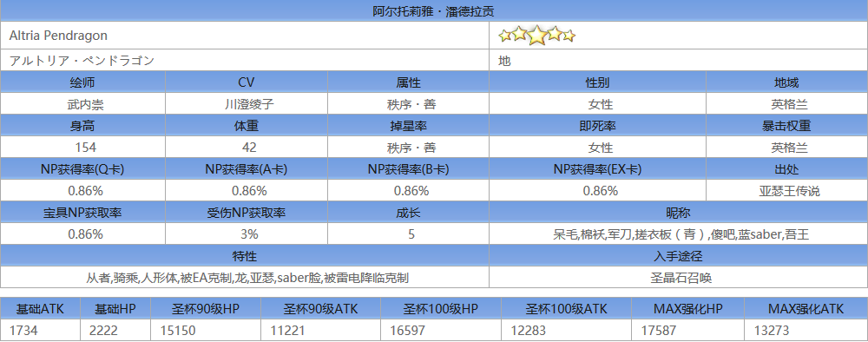Select the 3% value under 受伤NP获取率
Viewport: 868px width, 342px height.
249,234
